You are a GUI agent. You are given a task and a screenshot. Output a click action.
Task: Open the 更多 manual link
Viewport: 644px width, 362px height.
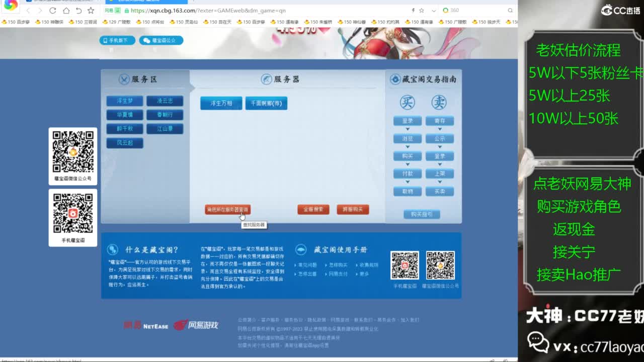click(x=364, y=274)
